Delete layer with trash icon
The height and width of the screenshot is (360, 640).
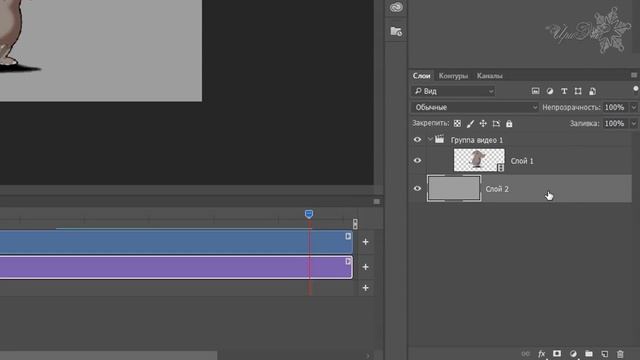coord(620,353)
